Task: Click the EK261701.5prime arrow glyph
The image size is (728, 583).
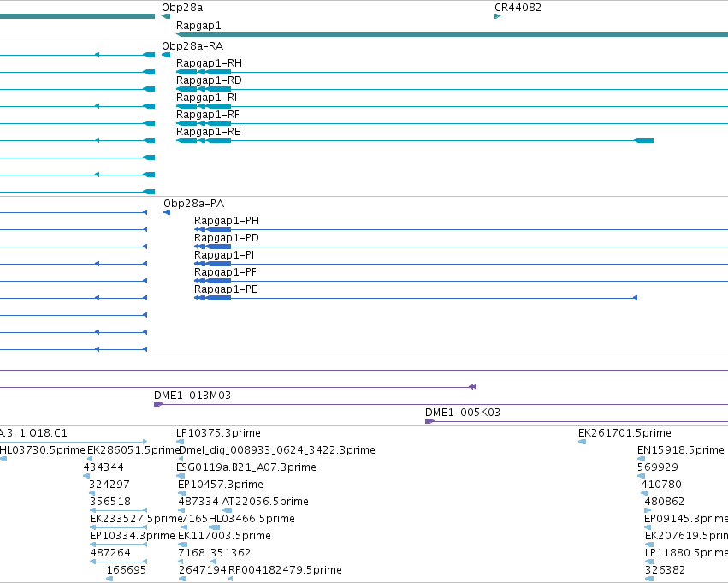Action: coord(583,442)
